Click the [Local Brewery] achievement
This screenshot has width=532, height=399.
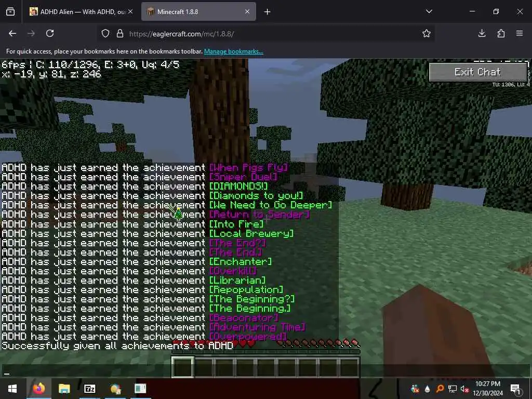[251, 234]
